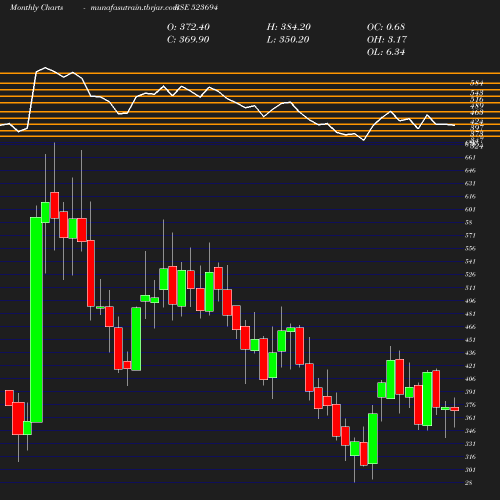Click the 616 price axis label
Image resolution: width=500 pixels, height=500 pixels.
pos(470,196)
